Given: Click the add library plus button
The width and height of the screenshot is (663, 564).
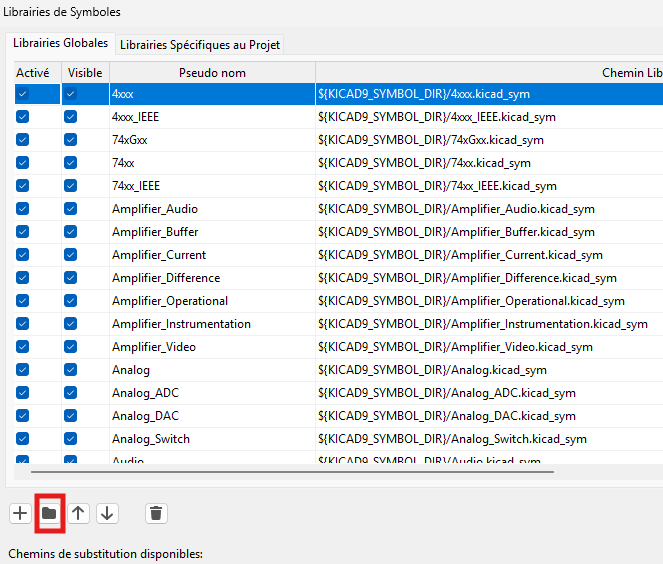Looking at the screenshot, I should click(x=20, y=513).
